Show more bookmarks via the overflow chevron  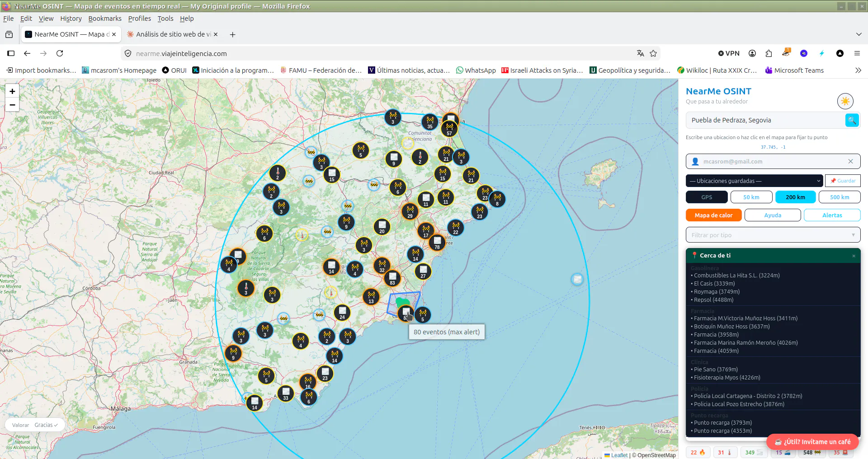click(858, 70)
